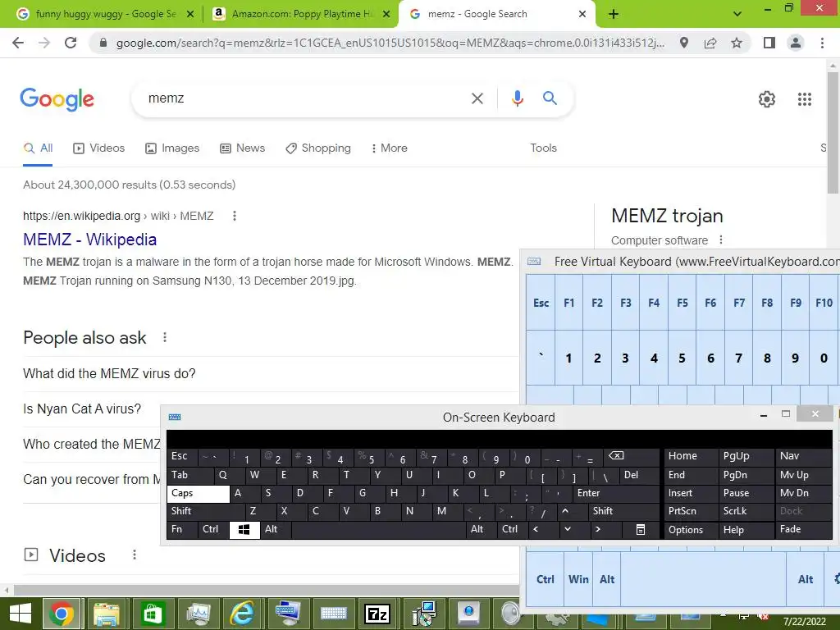This screenshot has width=840, height=630.
Task: Toggle the ScrLk key on On-Screen Keyboard
Action: click(746, 511)
